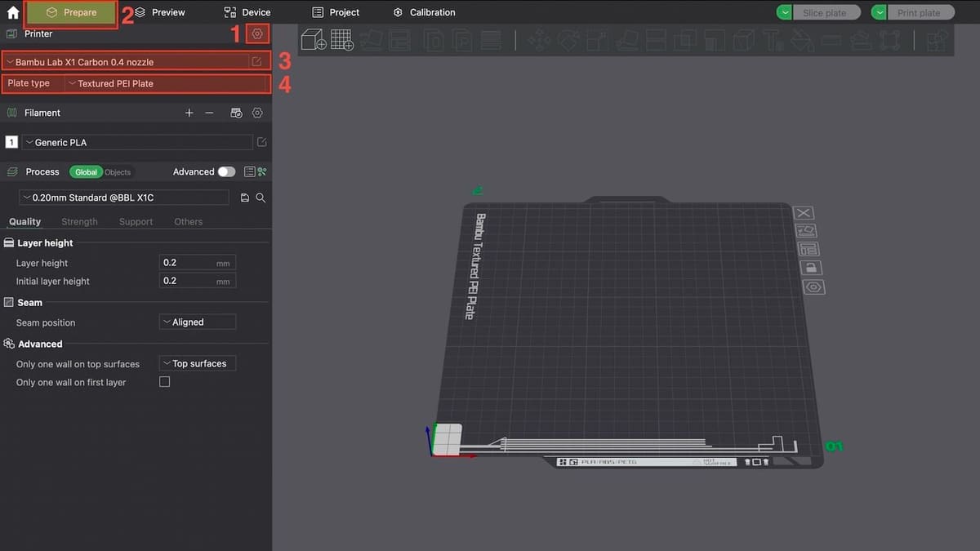Sync filament list from AMS icon

[x=236, y=113]
